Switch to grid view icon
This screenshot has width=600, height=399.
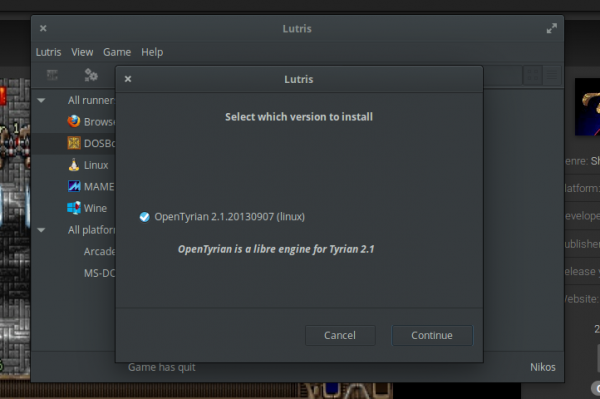532,75
